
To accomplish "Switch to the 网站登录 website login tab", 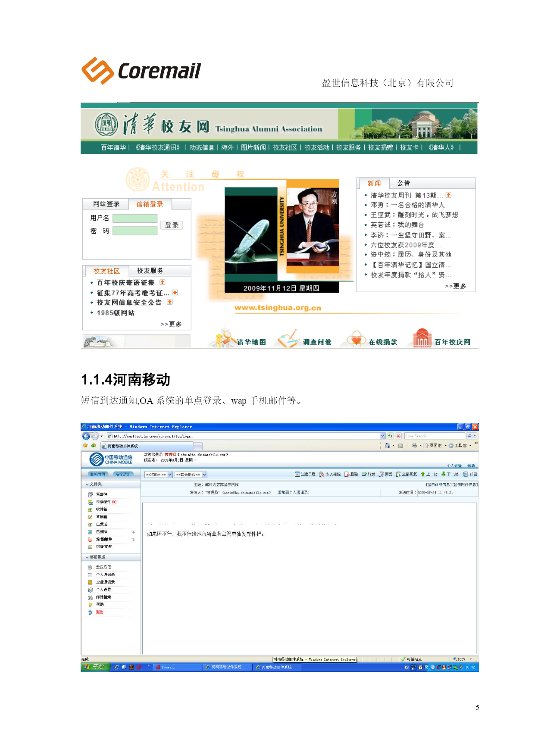I will click(106, 204).
